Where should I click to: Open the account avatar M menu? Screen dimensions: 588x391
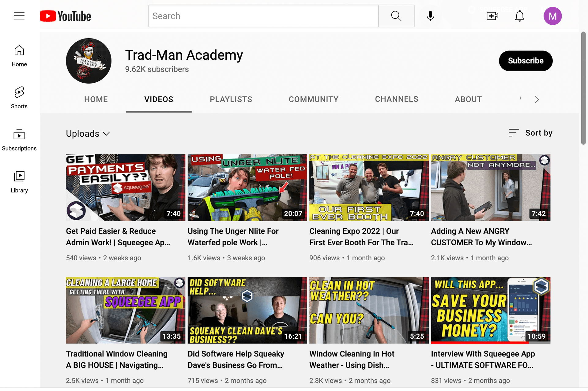pyautogui.click(x=552, y=16)
